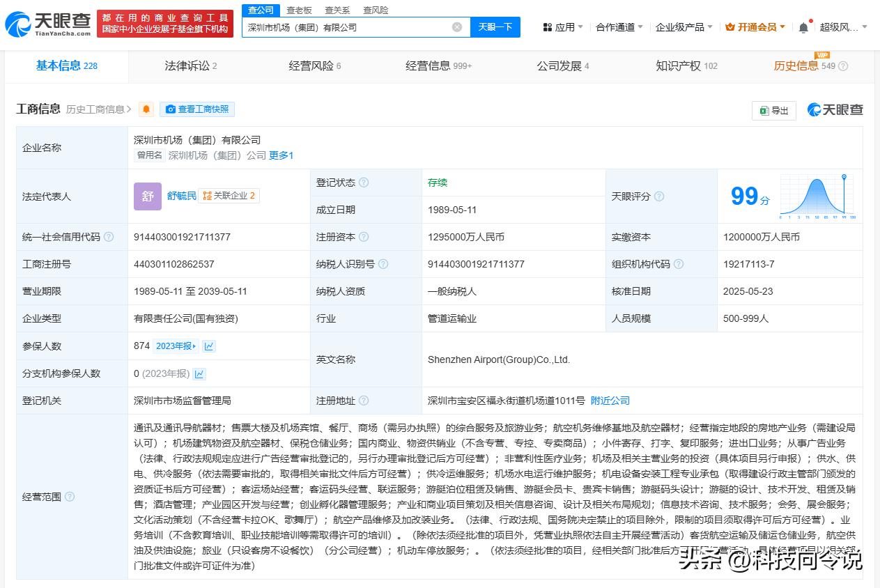Click the 管道运输业 industry value
880x588 pixels.
point(452,318)
